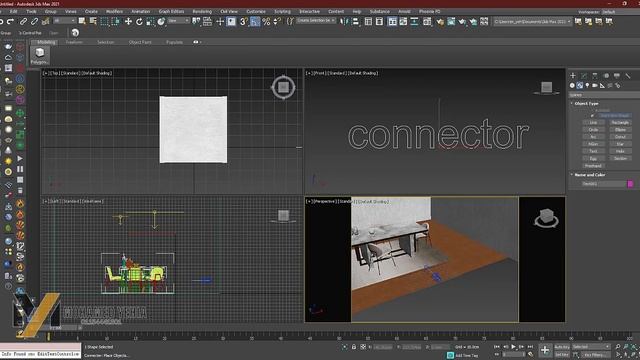Activate the Select and Scale tool
This screenshot has width=640, height=360.
tap(150, 21)
